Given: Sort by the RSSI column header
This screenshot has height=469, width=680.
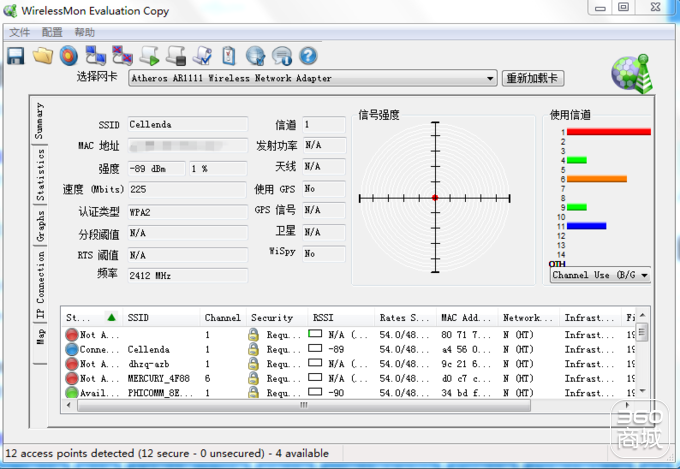Looking at the screenshot, I should pos(341,318).
